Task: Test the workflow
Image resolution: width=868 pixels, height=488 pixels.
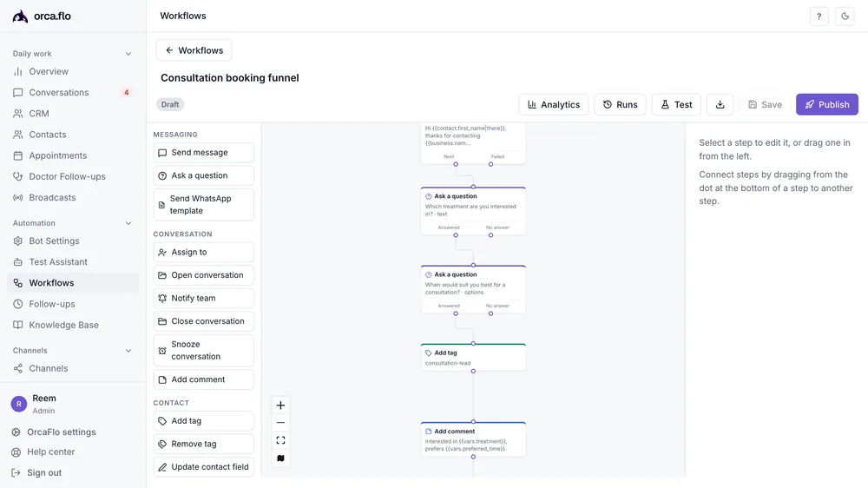Action: pyautogui.click(x=676, y=105)
